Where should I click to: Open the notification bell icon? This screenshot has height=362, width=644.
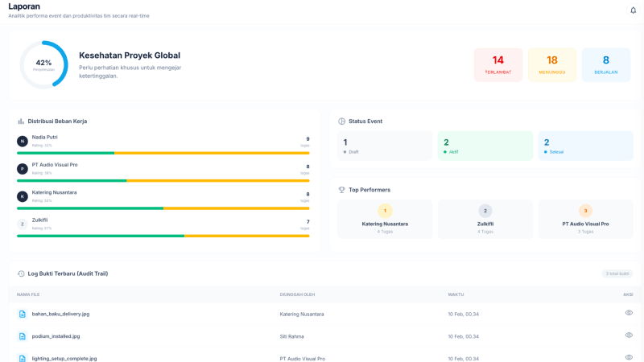tap(633, 10)
